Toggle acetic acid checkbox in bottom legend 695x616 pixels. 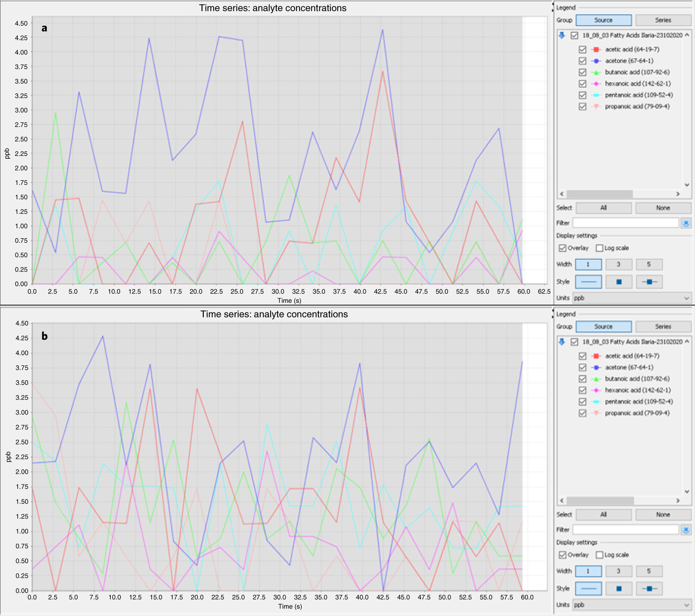pos(583,356)
